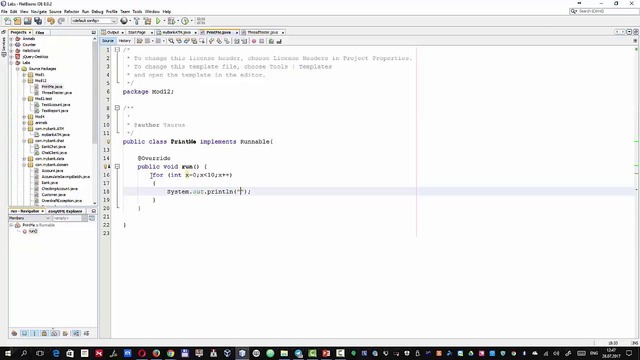This screenshot has height=360, width=640.
Task: Click the Clean and Build icon
Action: 147,21
